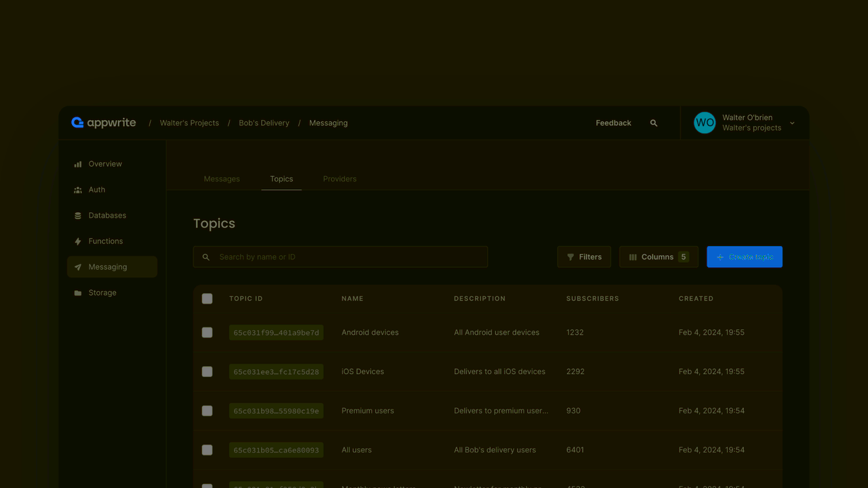Image resolution: width=868 pixels, height=488 pixels.
Task: Expand the Walter O'brien account dropdown chevron
Action: pyautogui.click(x=792, y=123)
